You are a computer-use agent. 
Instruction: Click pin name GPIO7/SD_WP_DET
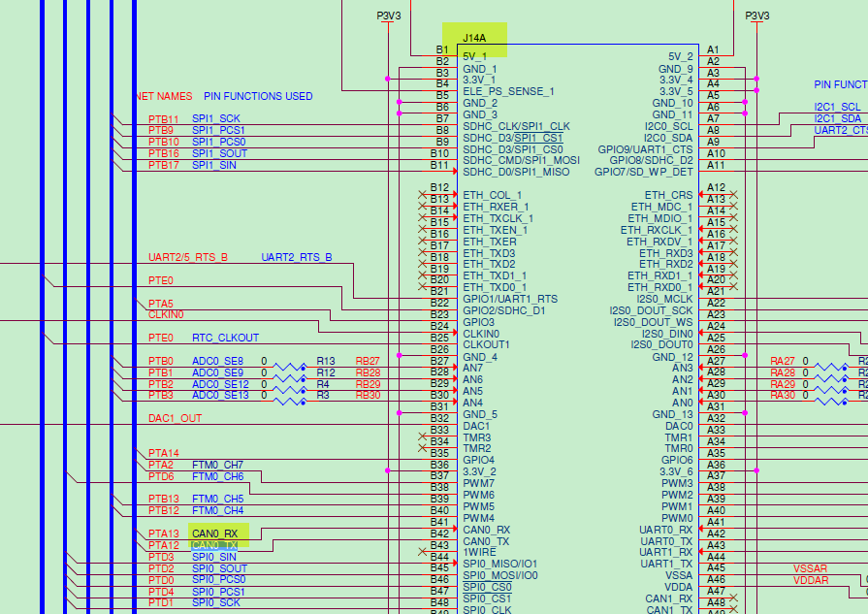[x=643, y=173]
